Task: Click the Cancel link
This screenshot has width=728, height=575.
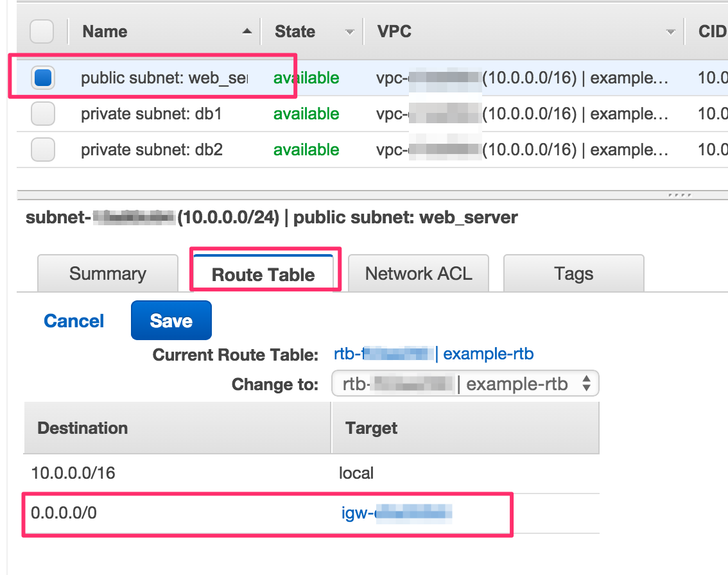Action: click(x=74, y=321)
